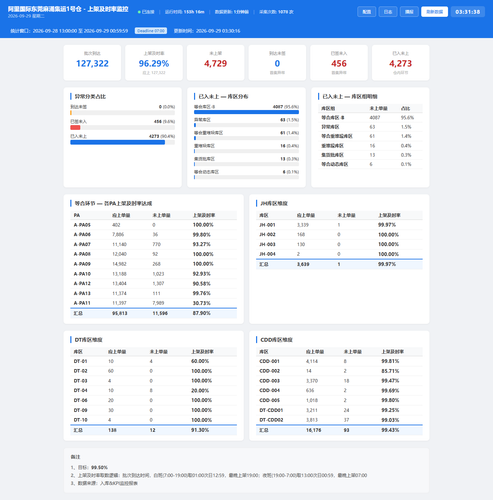Viewport: 493px width, 500px height.
Task: Click the DT库区维度 panel title
Action: (88, 340)
